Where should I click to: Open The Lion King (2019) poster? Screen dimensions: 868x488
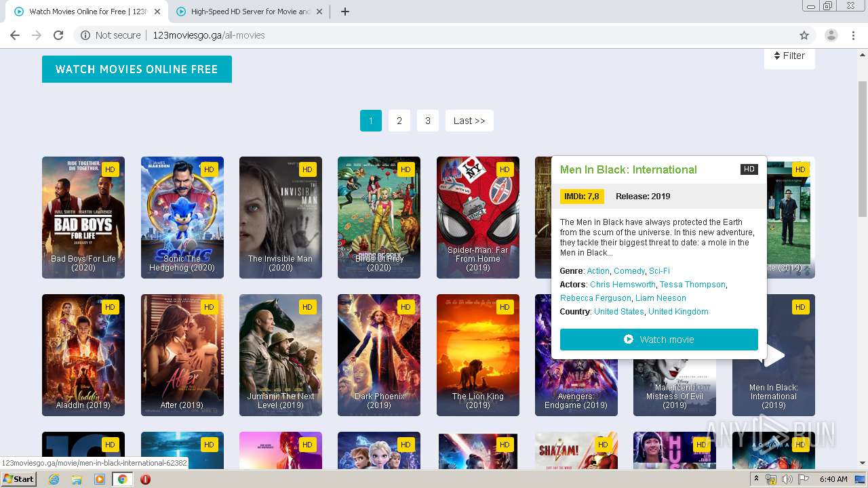click(x=478, y=355)
